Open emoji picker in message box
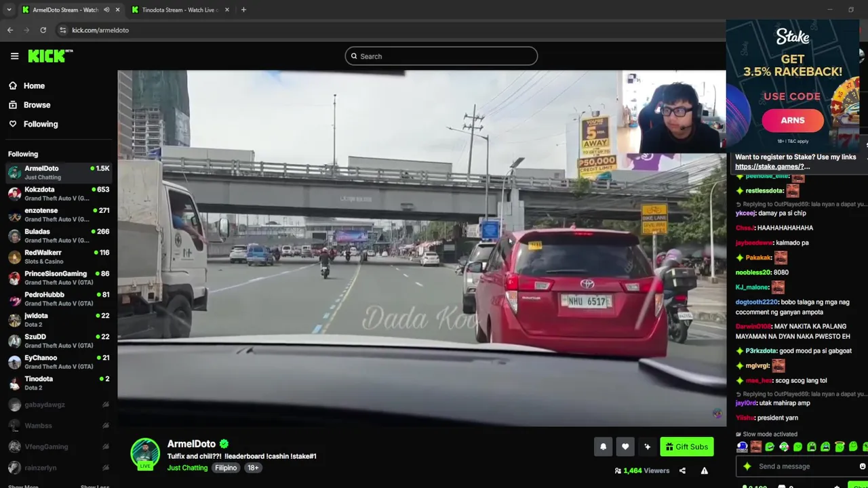Image resolution: width=868 pixels, height=488 pixels. [x=863, y=466]
